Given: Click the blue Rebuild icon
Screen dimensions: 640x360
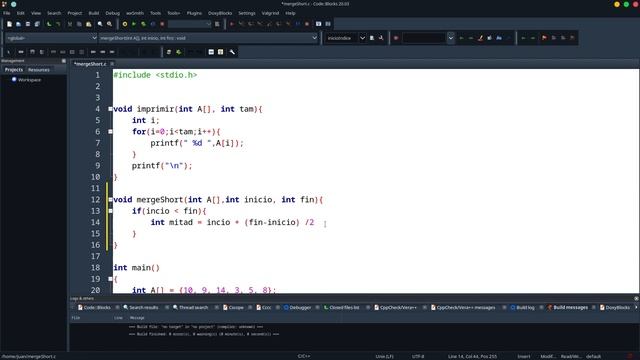Looking at the screenshot, I should [x=153, y=24].
